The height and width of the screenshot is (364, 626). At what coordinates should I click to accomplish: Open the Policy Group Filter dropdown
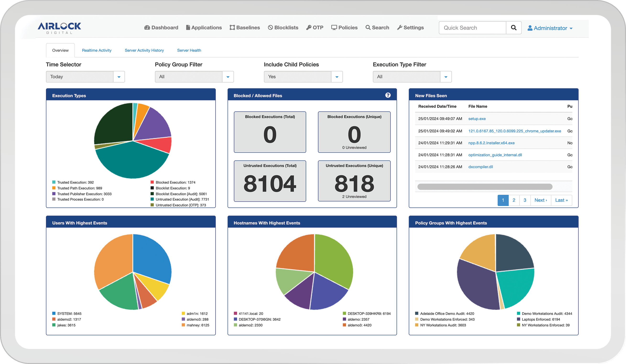pos(228,76)
